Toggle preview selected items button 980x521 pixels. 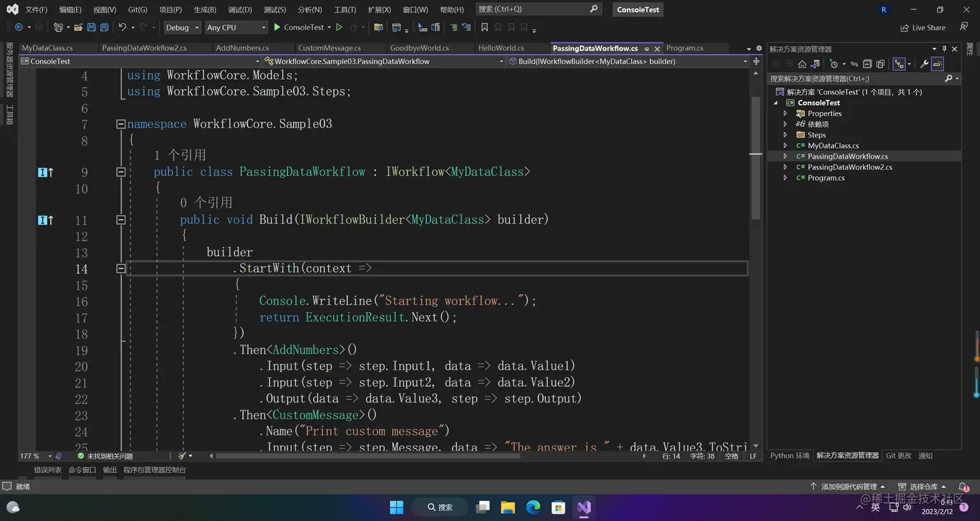(x=937, y=64)
